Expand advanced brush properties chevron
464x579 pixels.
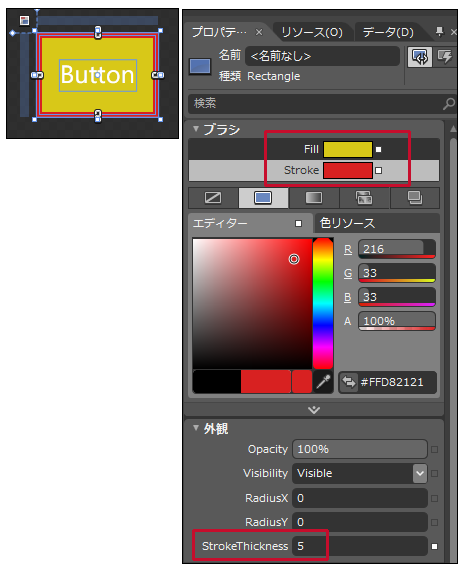[x=314, y=410]
